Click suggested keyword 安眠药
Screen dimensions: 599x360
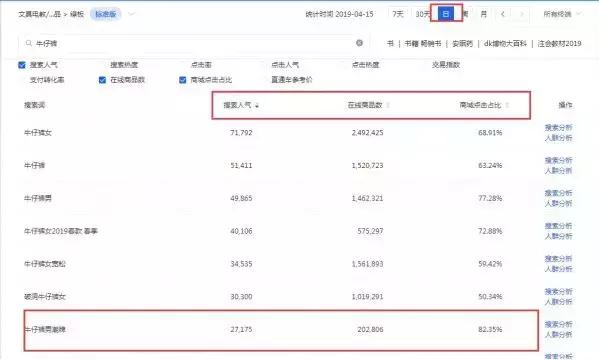[462, 44]
